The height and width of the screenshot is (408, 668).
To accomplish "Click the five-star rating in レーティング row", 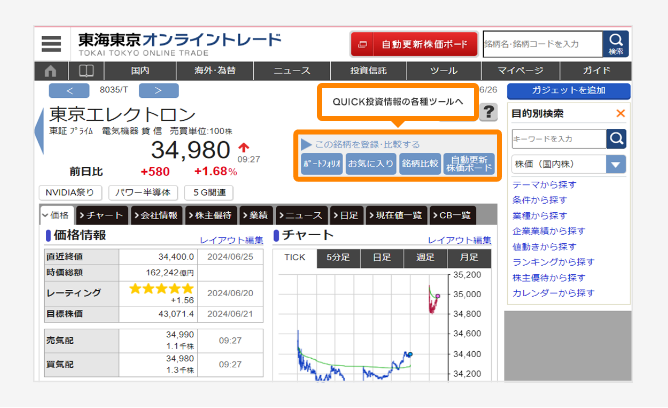I will tap(161, 289).
